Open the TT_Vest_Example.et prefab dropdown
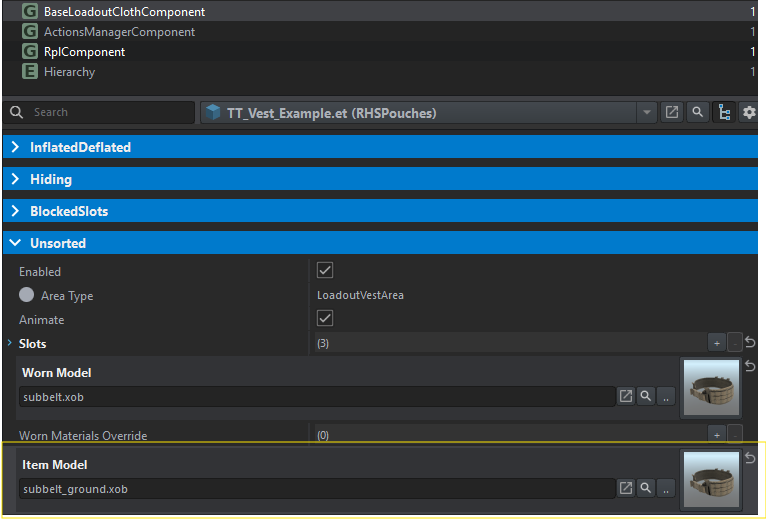This screenshot has height=520, width=766. click(647, 113)
